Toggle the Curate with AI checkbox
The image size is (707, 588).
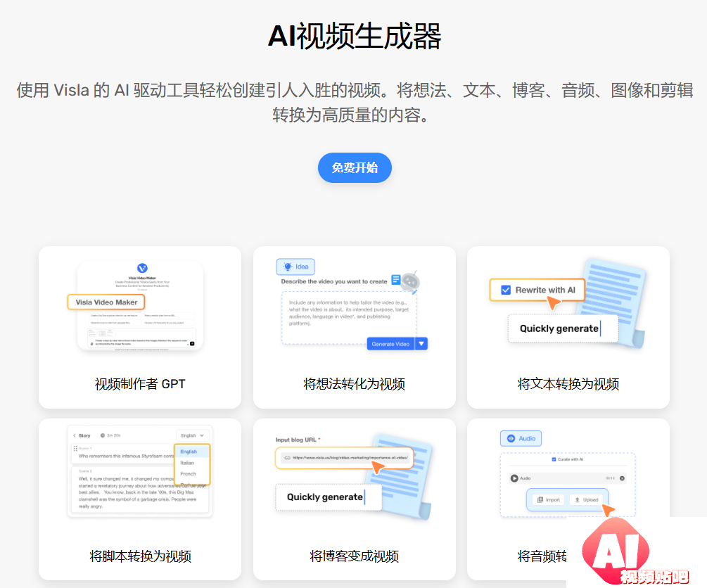pyautogui.click(x=554, y=459)
